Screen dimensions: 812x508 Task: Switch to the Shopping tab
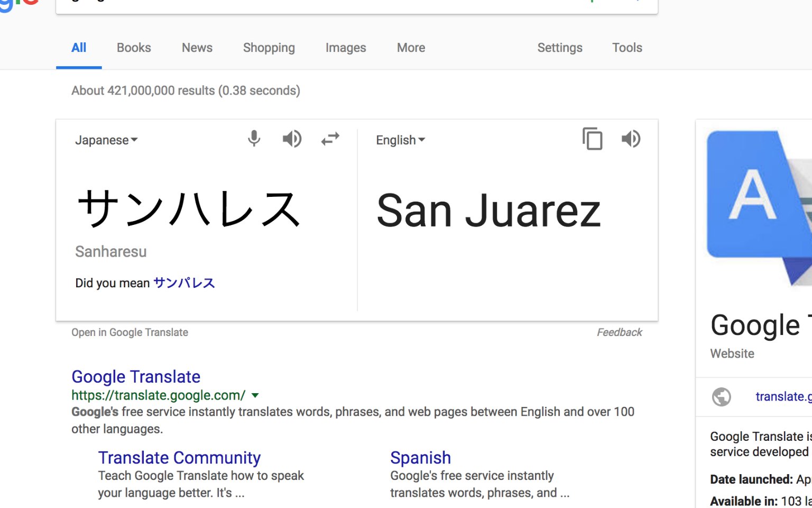(x=269, y=48)
